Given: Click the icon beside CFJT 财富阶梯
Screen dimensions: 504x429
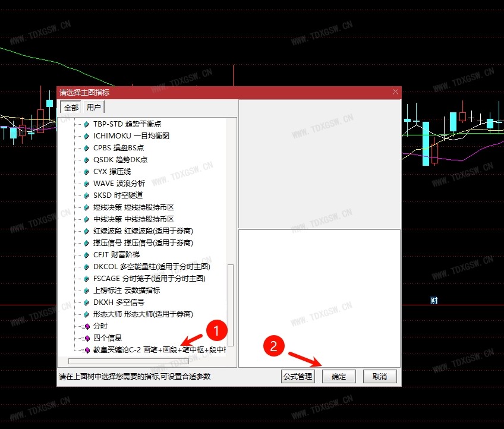Looking at the screenshot, I should click(x=86, y=255).
